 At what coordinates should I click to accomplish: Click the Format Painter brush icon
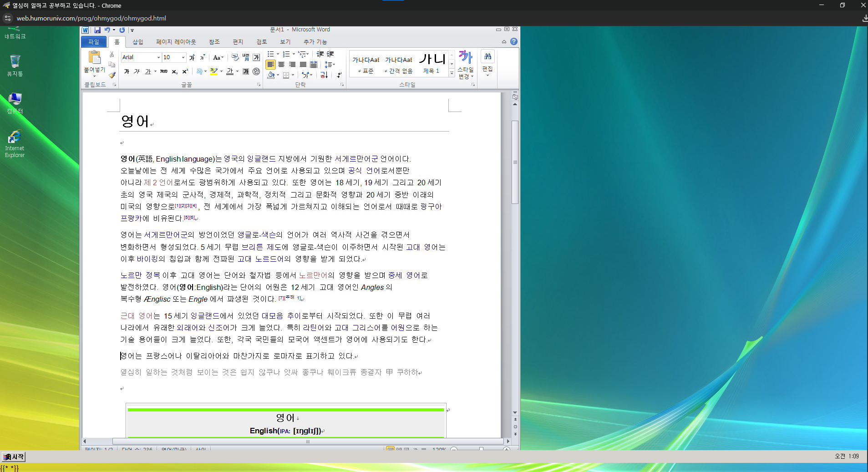112,75
